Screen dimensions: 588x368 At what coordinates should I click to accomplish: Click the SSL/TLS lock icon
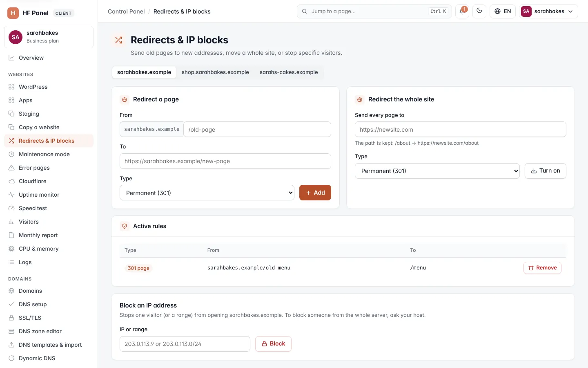(x=11, y=318)
